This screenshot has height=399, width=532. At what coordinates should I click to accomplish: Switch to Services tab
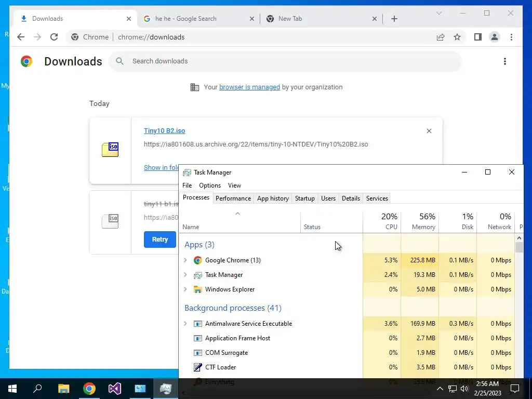[x=377, y=198]
